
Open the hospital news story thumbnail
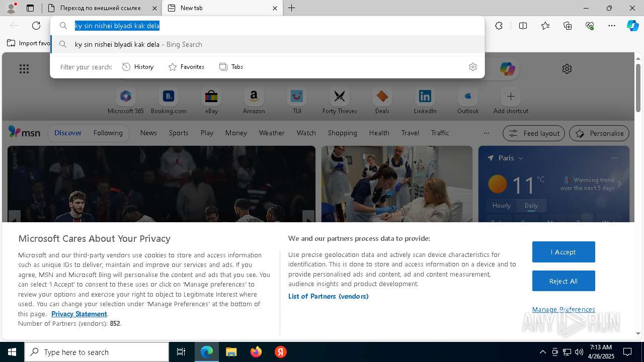click(397, 184)
